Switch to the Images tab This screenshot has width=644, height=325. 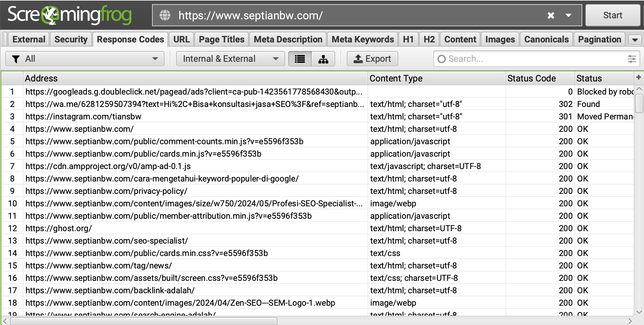500,39
